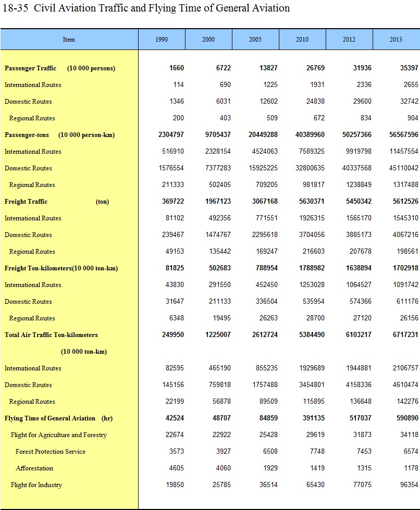Select the 'Afforestation' row label
The image size is (420, 510).
click(x=34, y=468)
